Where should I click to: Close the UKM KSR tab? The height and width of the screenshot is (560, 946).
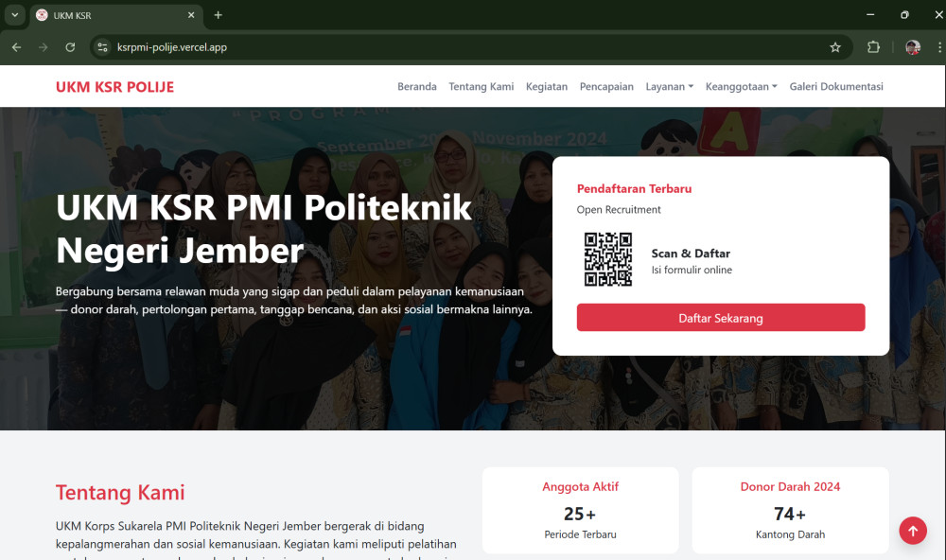[191, 15]
